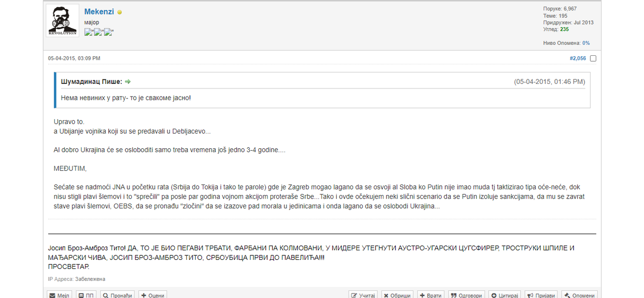Click the word MEĐUTIM in the post
This screenshot has height=298, width=644.
coord(70,168)
